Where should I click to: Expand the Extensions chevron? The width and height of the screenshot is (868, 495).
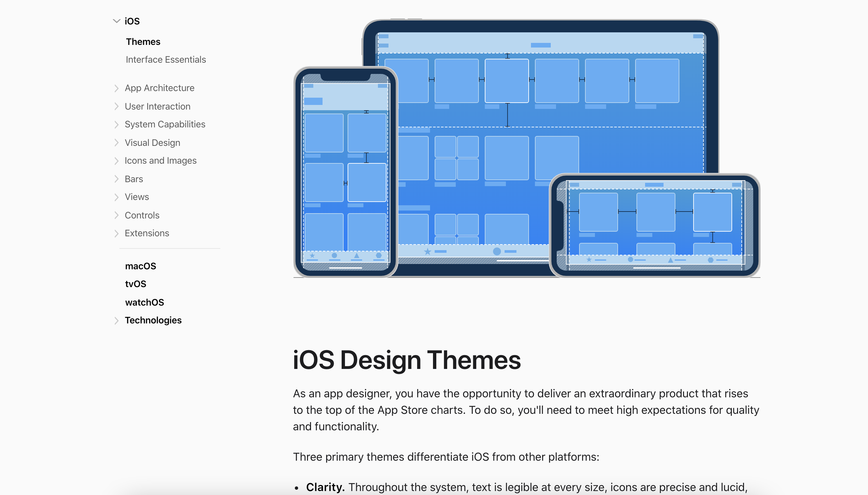116,233
